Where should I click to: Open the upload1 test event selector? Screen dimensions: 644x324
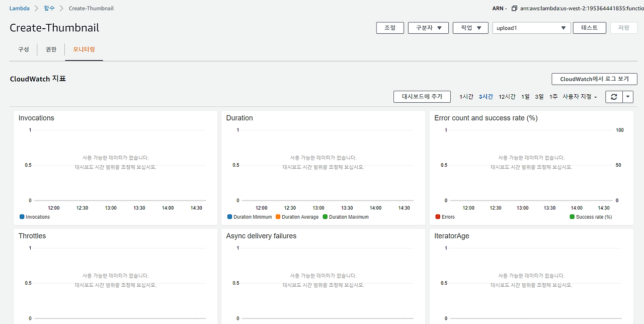(531, 28)
